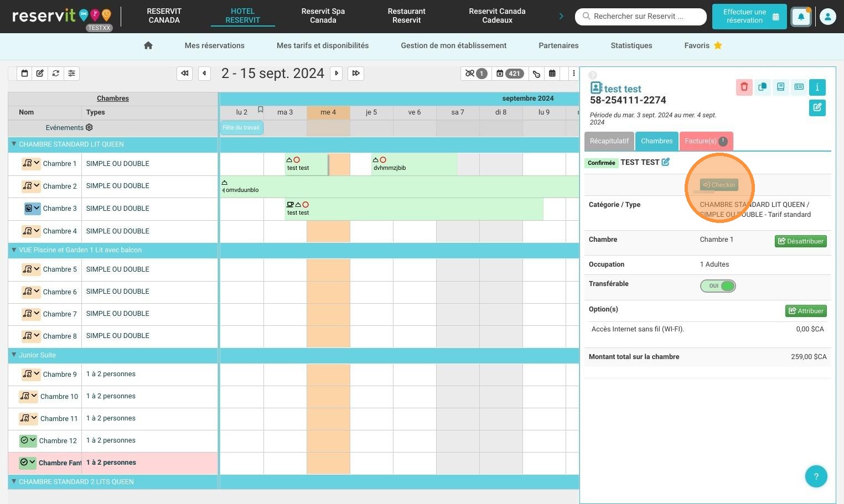
Task: Open the calendar icon in planning toolbar
Action: (x=24, y=73)
